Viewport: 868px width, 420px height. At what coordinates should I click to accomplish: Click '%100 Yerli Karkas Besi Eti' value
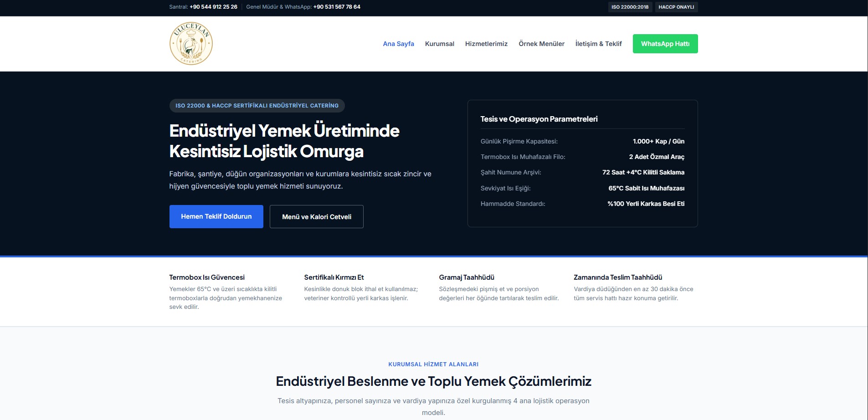[646, 204]
